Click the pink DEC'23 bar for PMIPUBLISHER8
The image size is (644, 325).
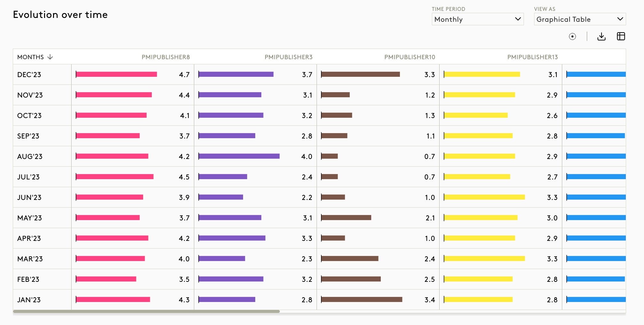point(116,75)
